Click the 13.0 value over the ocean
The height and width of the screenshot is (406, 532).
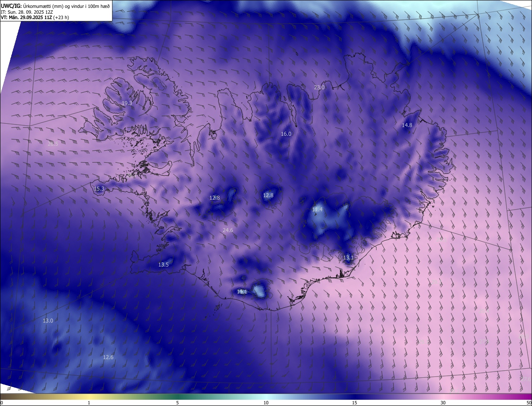point(48,321)
